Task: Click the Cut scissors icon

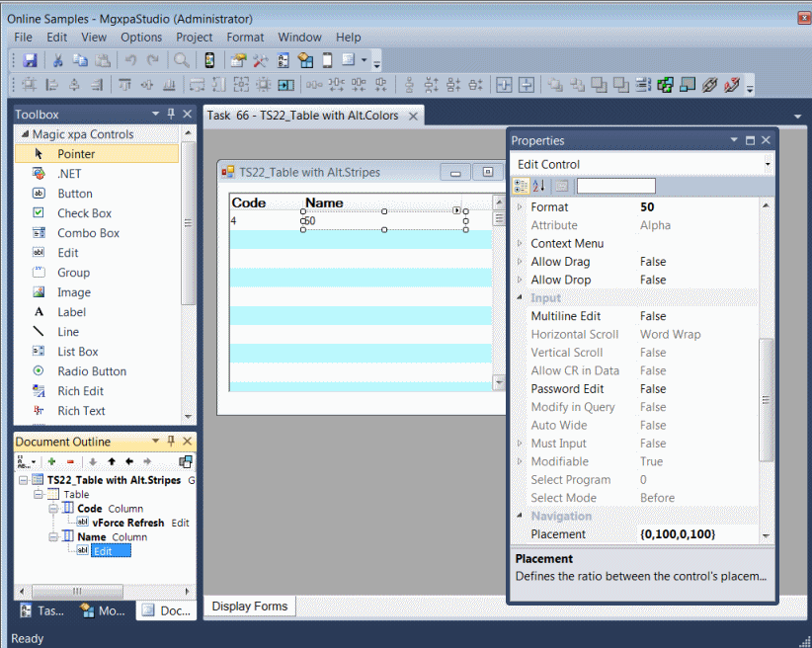Action: 58,61
